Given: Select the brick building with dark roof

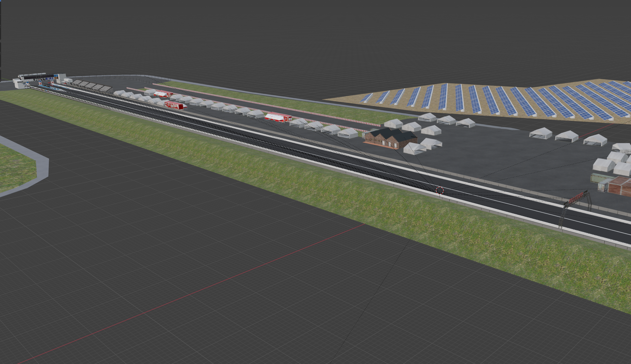Looking at the screenshot, I should [x=391, y=138].
